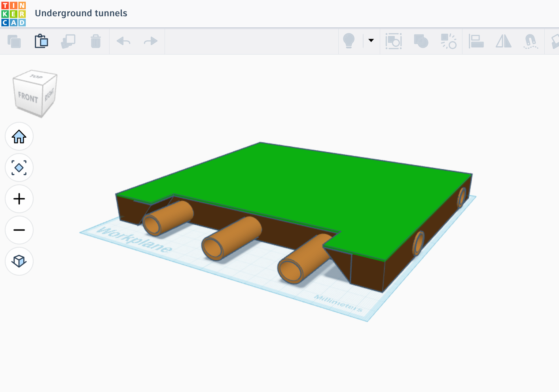Click the Undo arrow

pos(123,41)
